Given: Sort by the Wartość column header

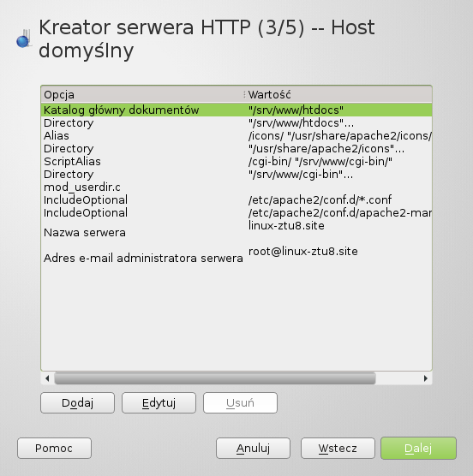Looking at the screenshot, I should (338, 94).
